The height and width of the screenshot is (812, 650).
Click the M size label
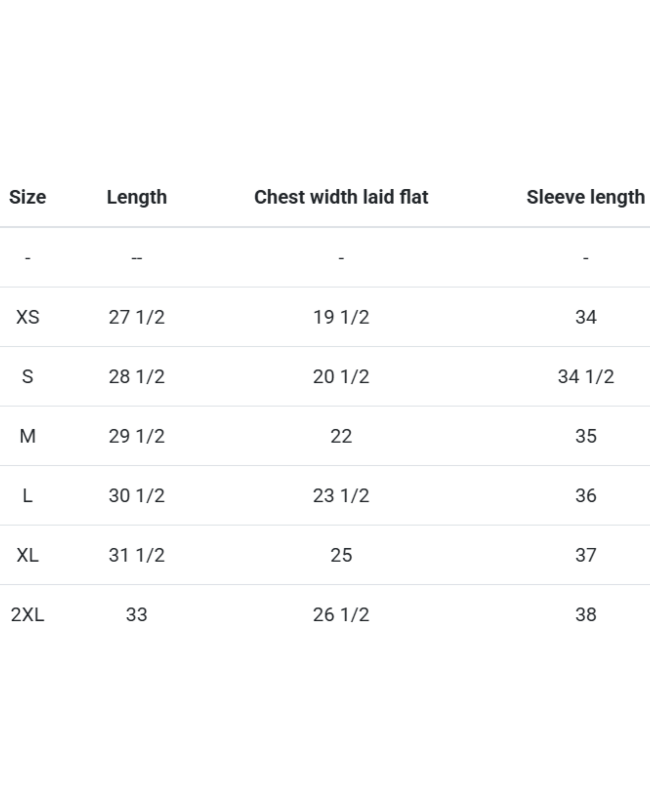pyautogui.click(x=27, y=436)
